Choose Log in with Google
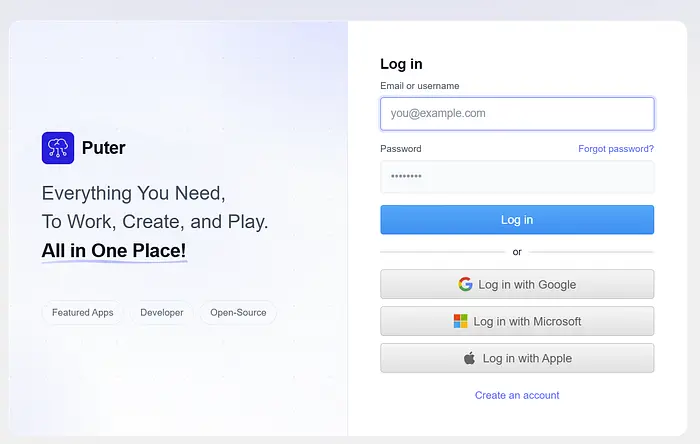 coord(517,284)
